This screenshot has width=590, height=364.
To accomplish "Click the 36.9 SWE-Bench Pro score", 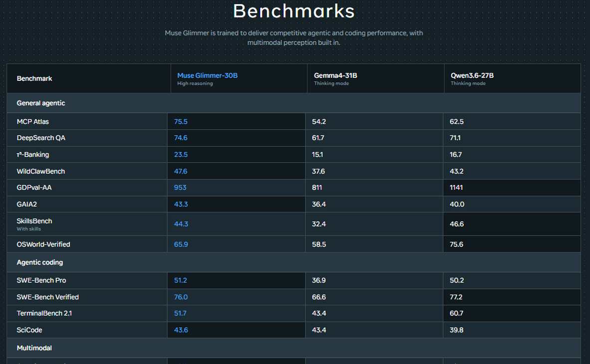I will click(x=319, y=280).
